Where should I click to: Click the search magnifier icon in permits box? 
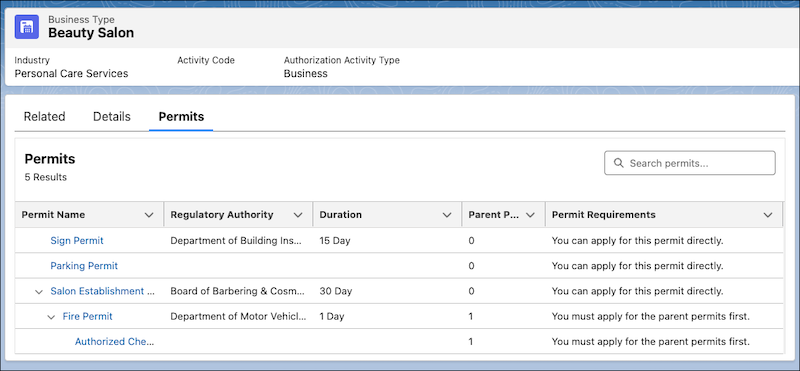click(618, 163)
